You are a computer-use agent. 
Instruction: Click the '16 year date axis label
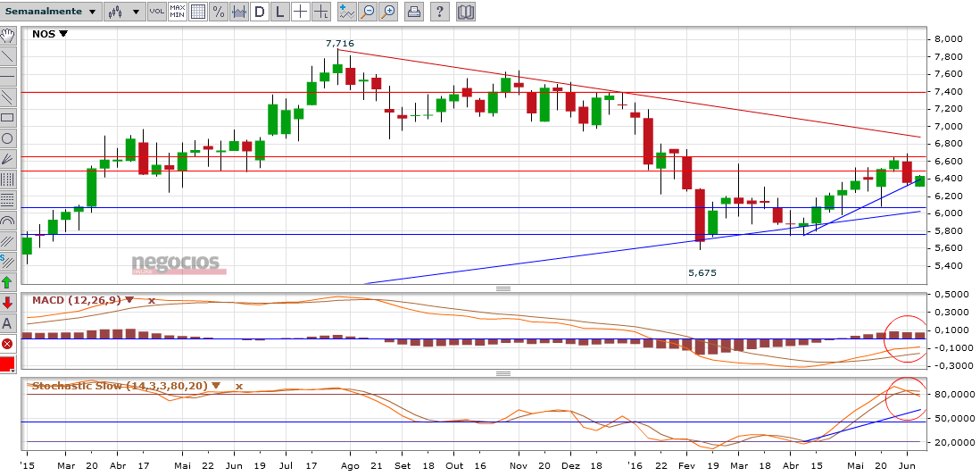tap(635, 465)
